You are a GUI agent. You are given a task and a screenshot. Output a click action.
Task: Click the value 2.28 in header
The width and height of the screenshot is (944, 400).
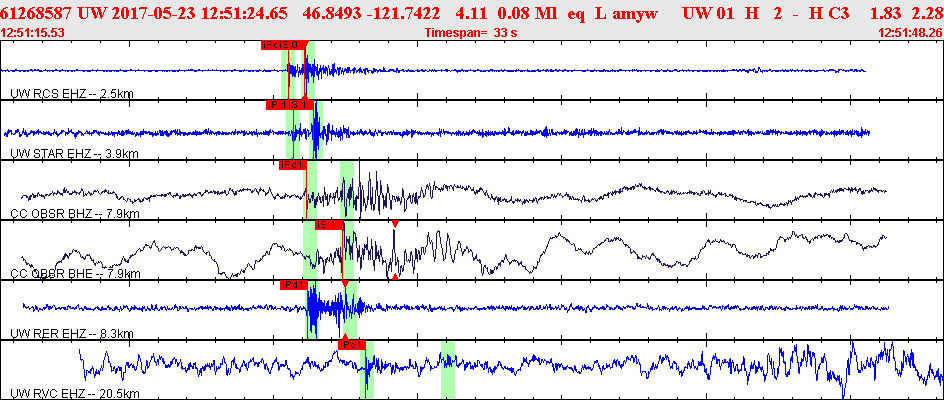click(928, 13)
